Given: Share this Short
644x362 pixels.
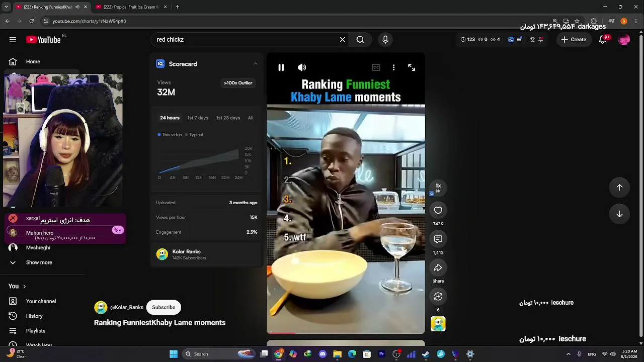Looking at the screenshot, I should [438, 268].
